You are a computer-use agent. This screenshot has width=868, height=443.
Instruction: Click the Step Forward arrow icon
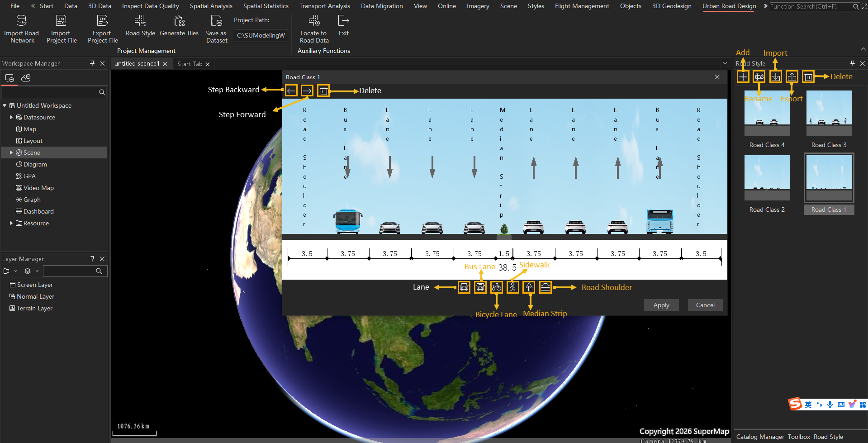pos(307,91)
